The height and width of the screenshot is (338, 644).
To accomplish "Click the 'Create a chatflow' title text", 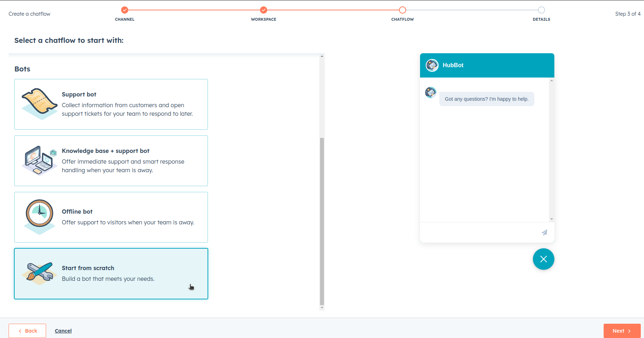I will pyautogui.click(x=29, y=14).
